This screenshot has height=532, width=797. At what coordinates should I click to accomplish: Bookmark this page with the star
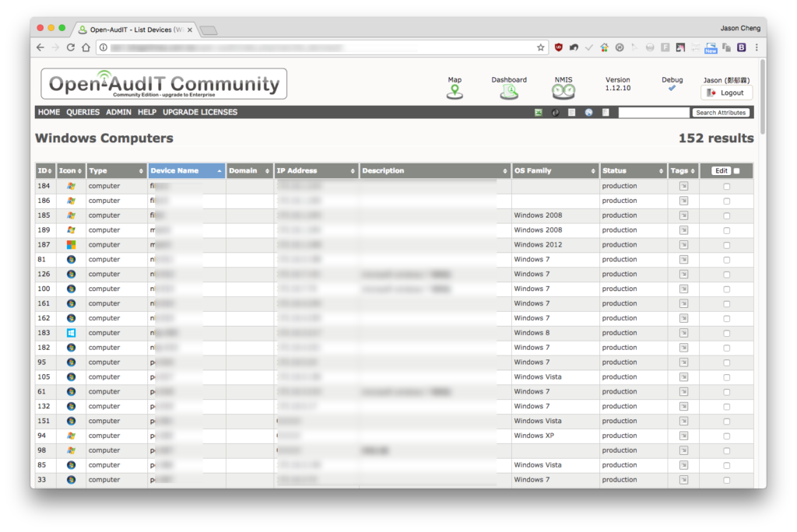[540, 47]
